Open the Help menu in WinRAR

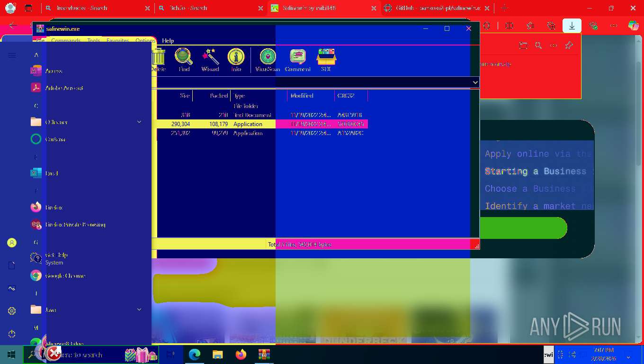tap(168, 41)
